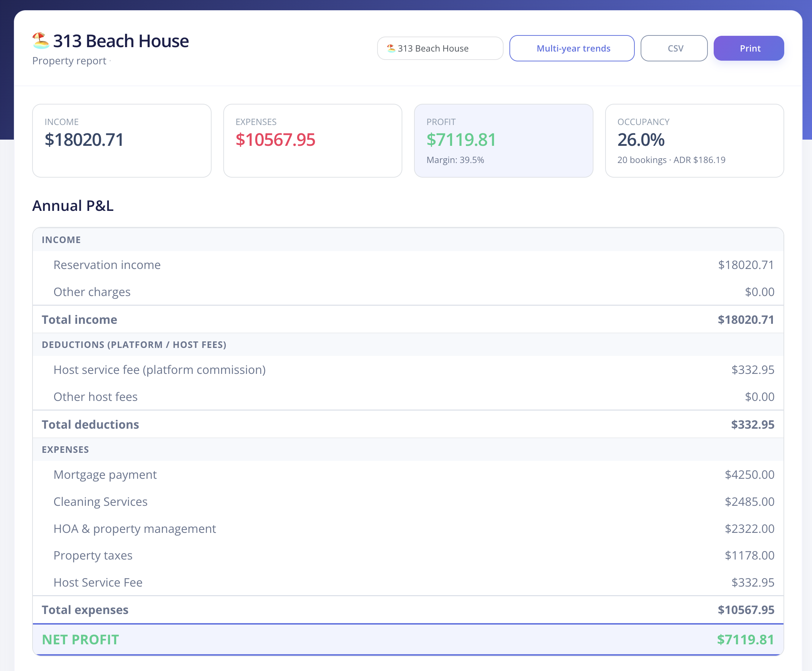Select the Expenses summary card
The width and height of the screenshot is (812, 671).
(x=313, y=141)
